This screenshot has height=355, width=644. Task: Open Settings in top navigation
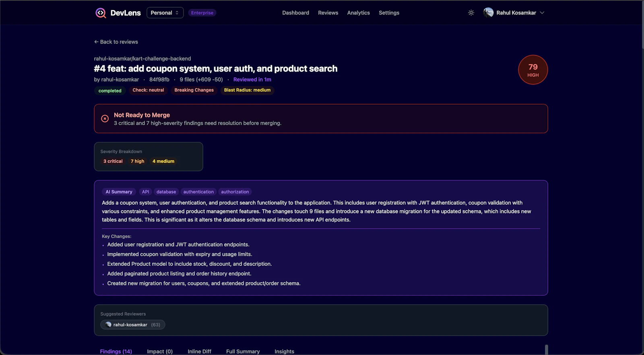pos(389,13)
